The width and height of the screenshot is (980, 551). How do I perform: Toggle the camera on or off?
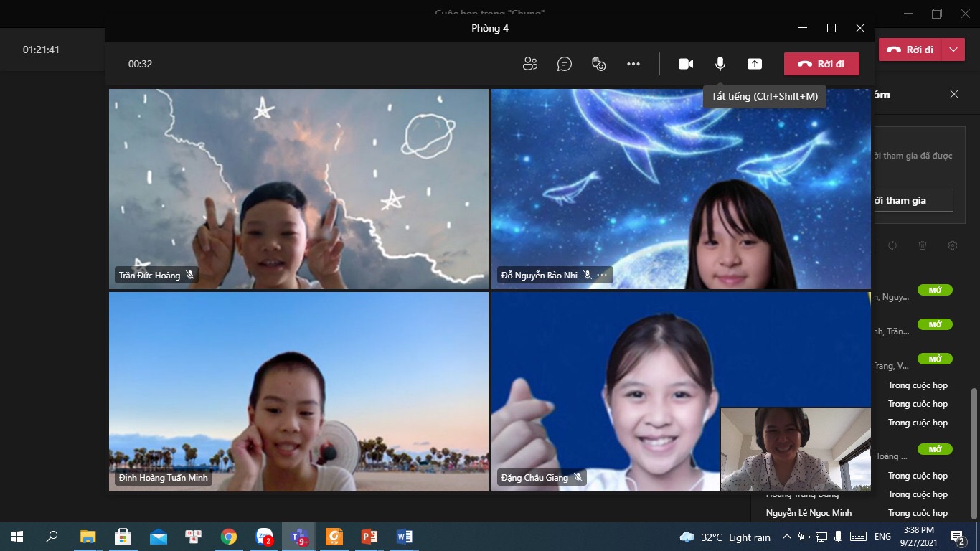(x=686, y=64)
